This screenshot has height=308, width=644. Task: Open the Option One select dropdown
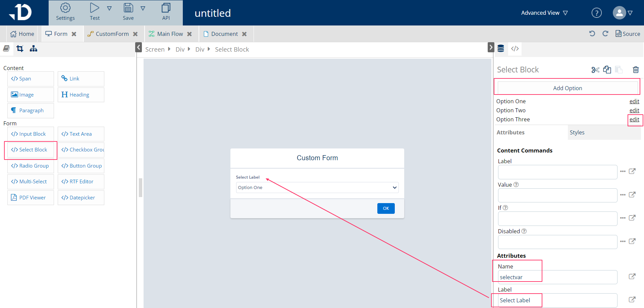pos(317,188)
